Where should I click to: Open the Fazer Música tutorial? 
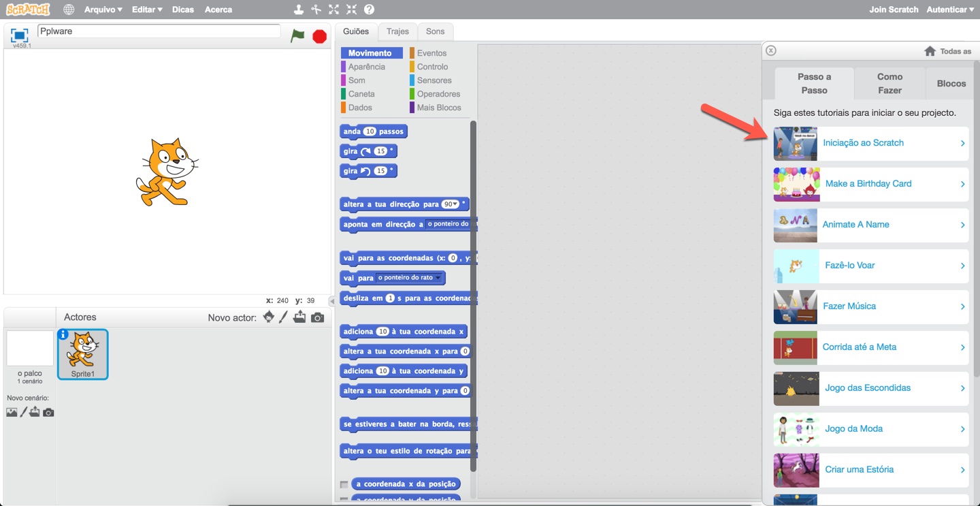[x=871, y=306]
